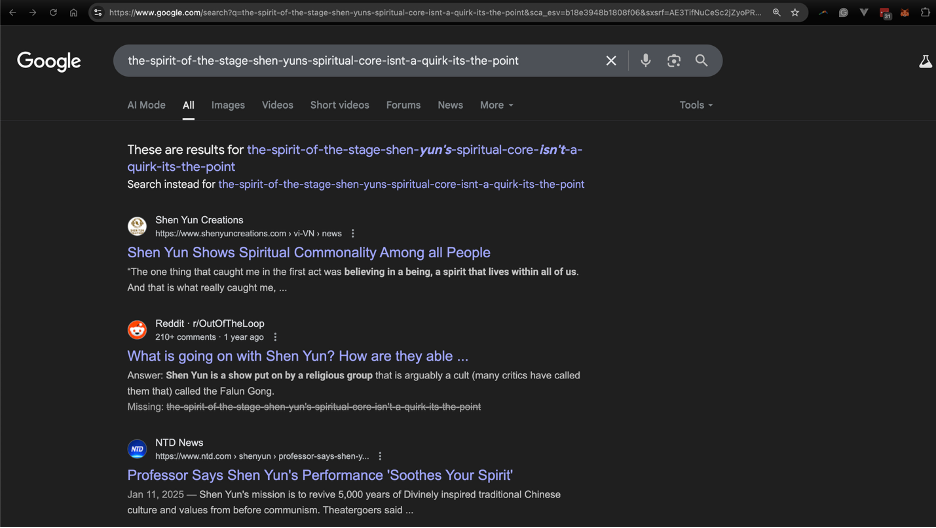Viewport: 936px width, 528px height.
Task: Open the corrected query suggestion link
Action: 355,158
